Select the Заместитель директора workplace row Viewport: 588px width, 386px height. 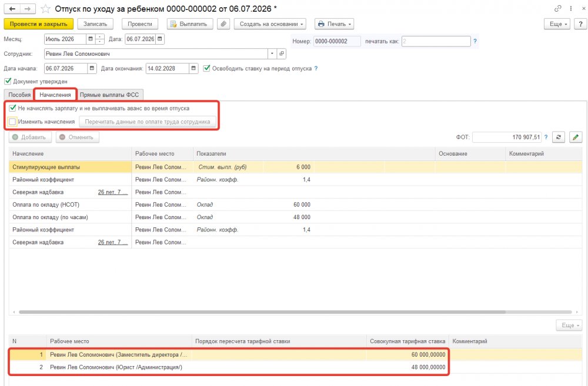point(296,354)
